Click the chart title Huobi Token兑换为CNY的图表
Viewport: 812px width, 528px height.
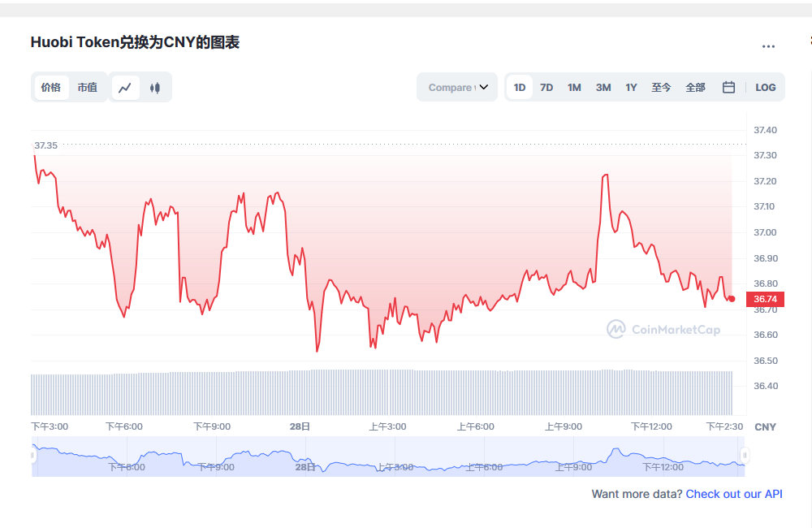click(x=135, y=42)
